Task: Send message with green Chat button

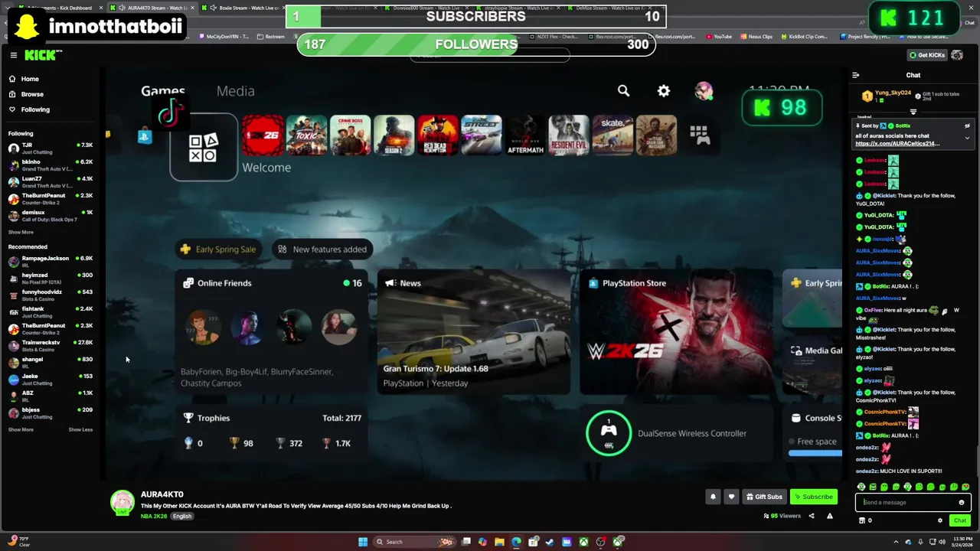Action: [959, 520]
